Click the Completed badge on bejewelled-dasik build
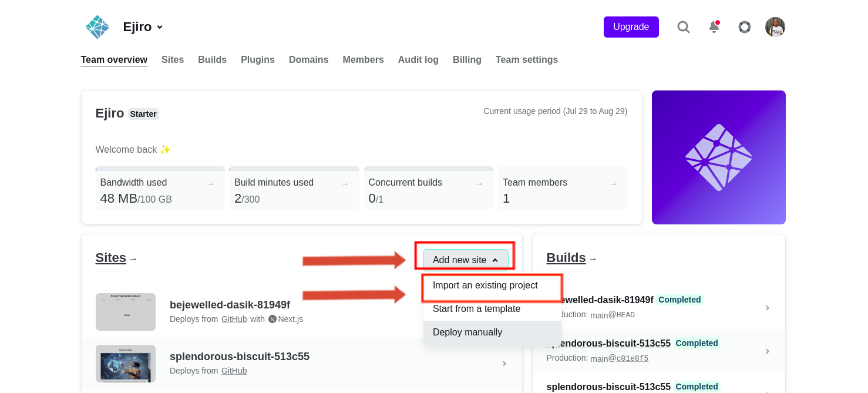 (x=679, y=300)
